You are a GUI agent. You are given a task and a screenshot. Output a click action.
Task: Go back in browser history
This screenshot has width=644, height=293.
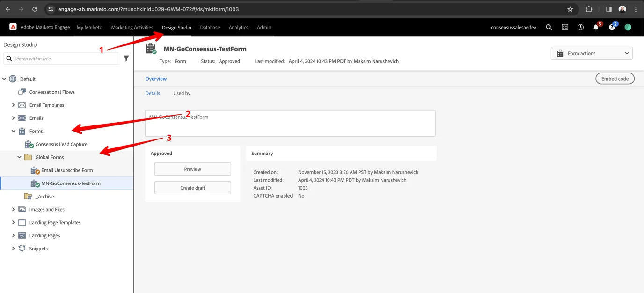8,9
